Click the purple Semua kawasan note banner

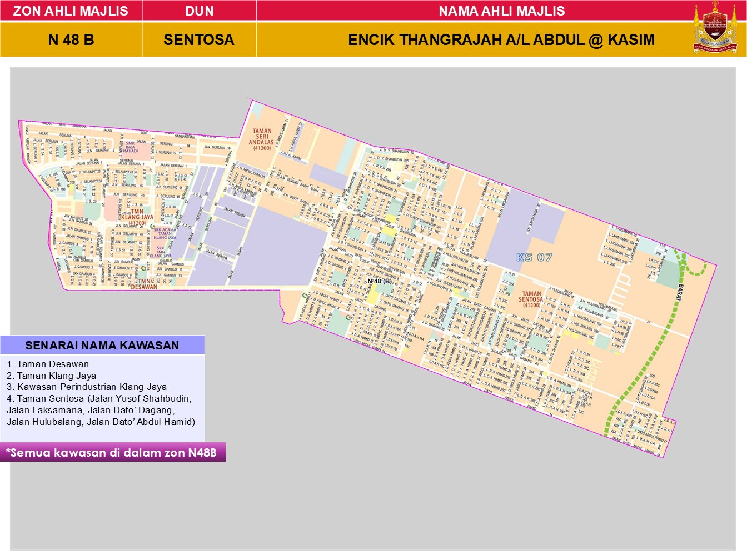pos(112,452)
